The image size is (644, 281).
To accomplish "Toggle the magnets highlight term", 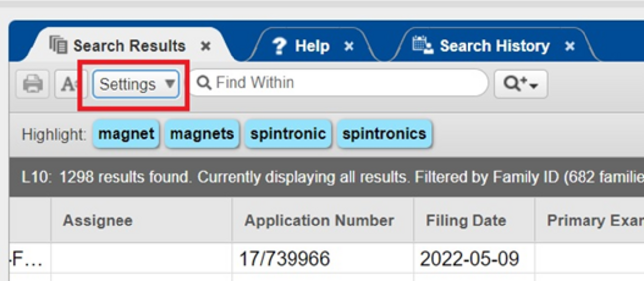I will tap(202, 134).
